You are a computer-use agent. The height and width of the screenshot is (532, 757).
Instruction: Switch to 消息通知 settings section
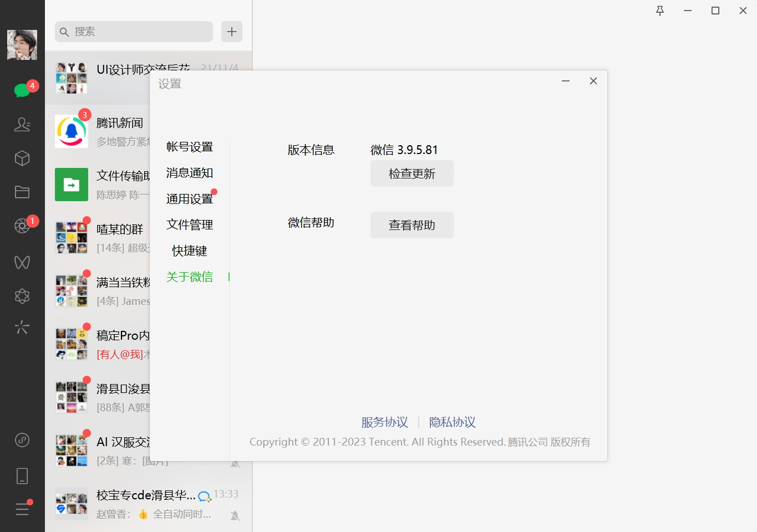[x=189, y=173]
